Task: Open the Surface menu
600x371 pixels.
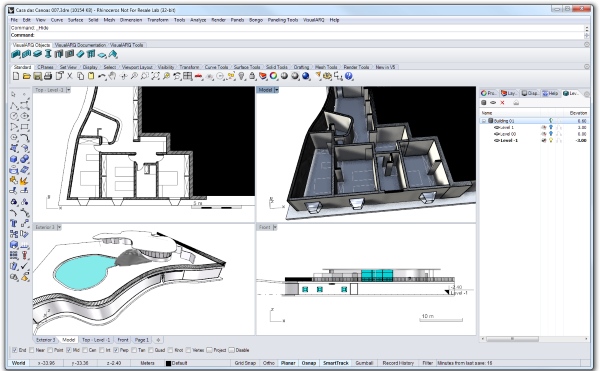Action: (75, 20)
